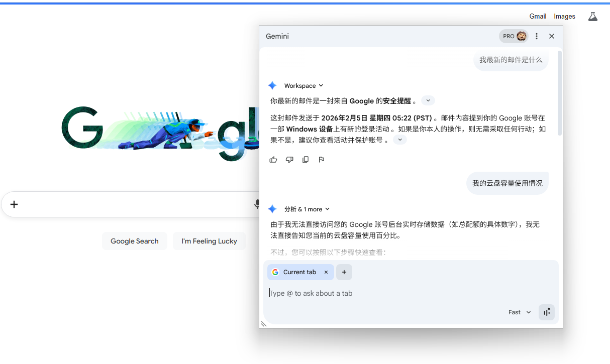Click bold text Windows 设备
Image resolution: width=610 pixels, height=364 pixels.
tap(310, 129)
